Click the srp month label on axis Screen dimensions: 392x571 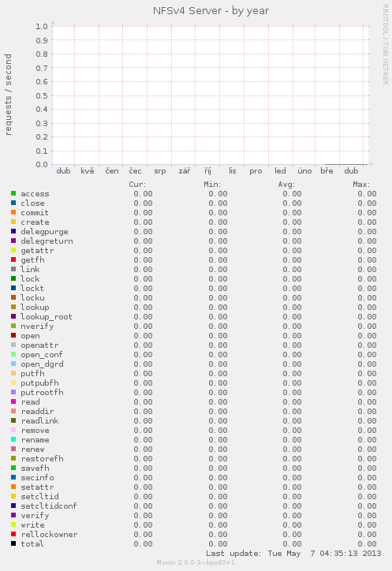160,171
